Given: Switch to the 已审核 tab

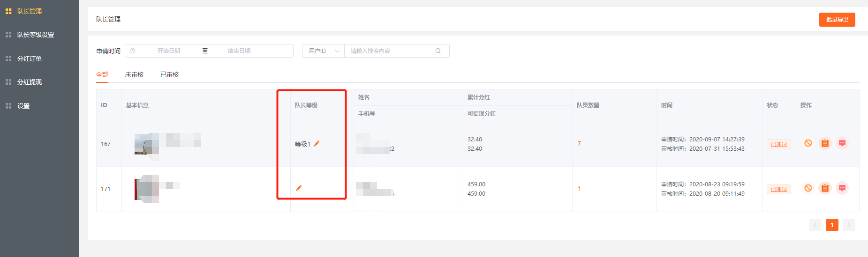Looking at the screenshot, I should [169, 75].
